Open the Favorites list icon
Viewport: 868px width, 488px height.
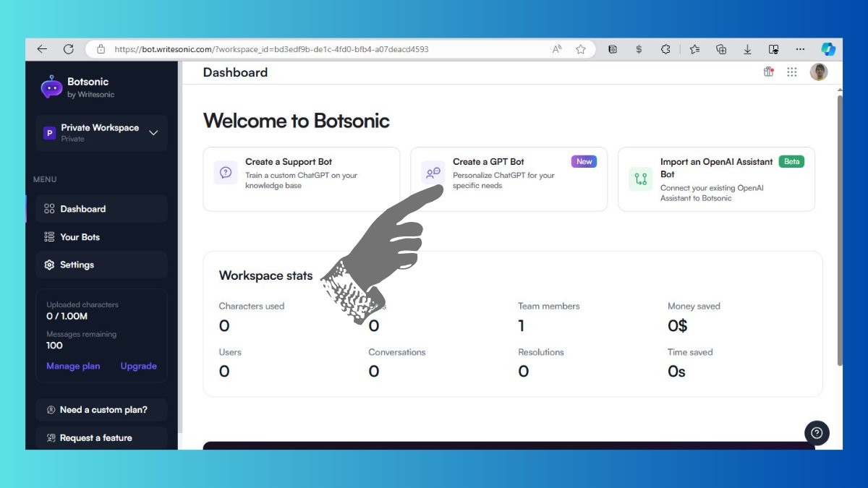pos(694,49)
